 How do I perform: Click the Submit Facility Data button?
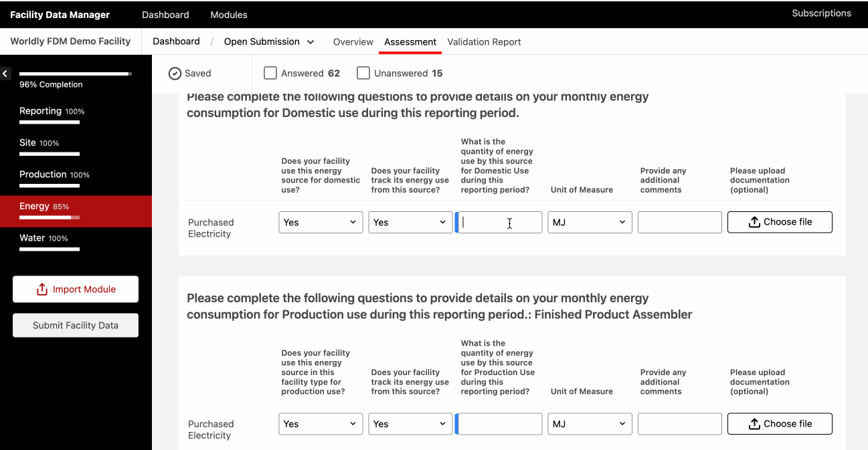76,326
